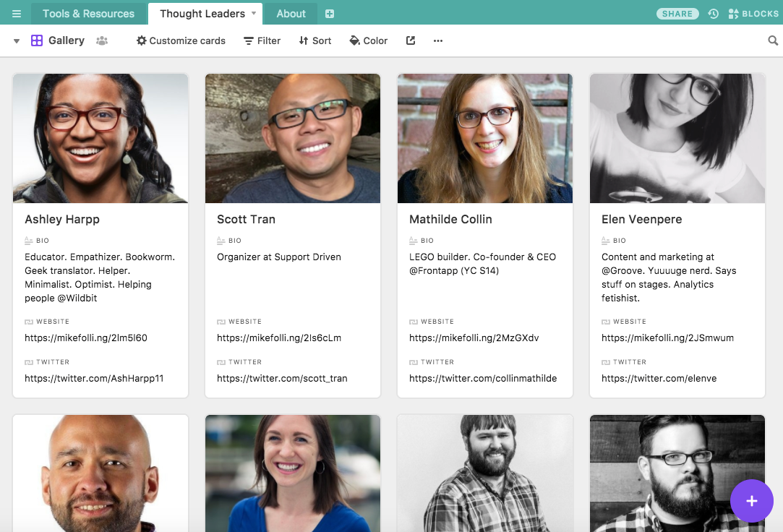Switch to the About table
Viewport: 783px width, 532px height.
pos(291,13)
